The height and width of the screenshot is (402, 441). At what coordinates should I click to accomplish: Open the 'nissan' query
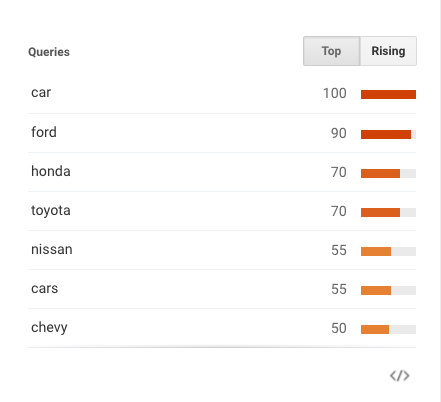52,249
